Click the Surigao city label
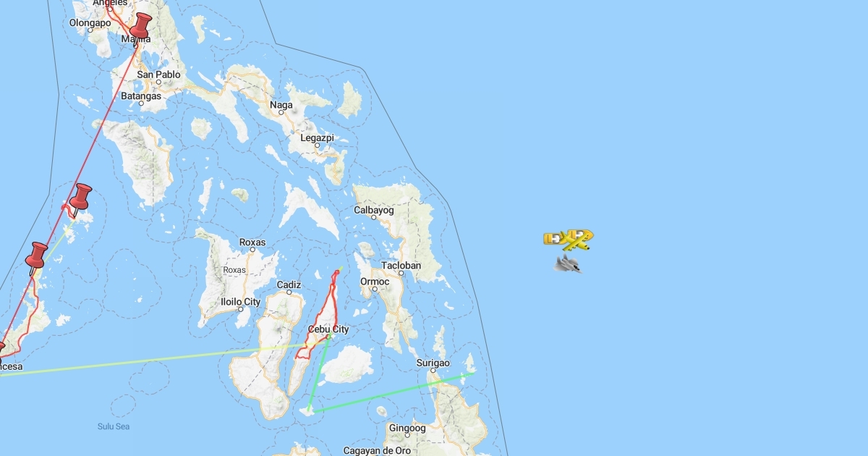This screenshot has width=868, height=456. (433, 363)
